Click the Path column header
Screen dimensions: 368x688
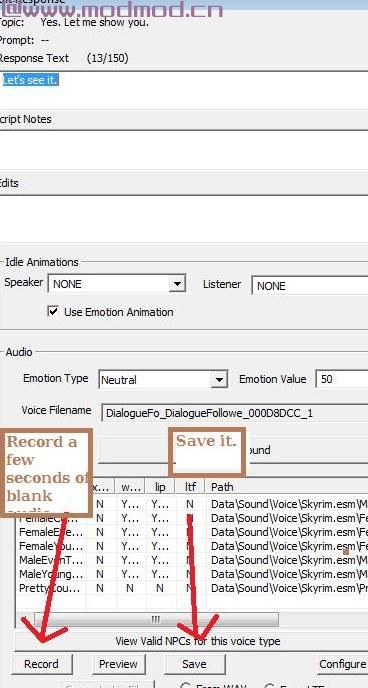click(287, 487)
